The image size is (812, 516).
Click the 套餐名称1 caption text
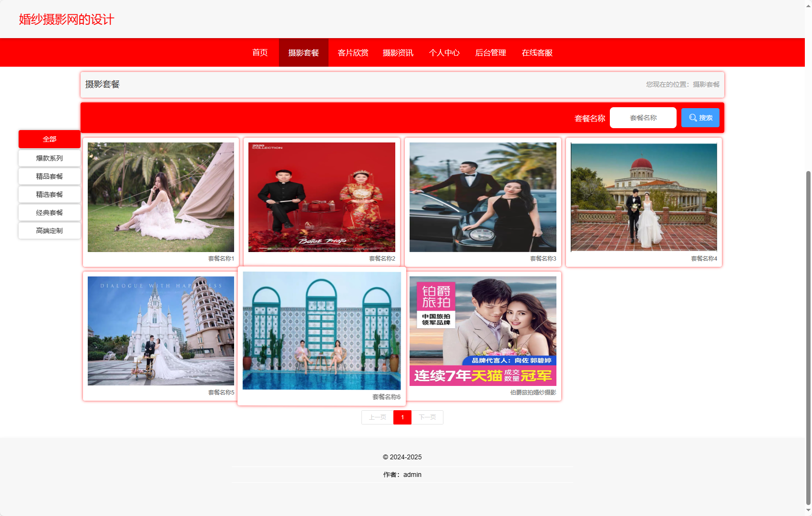(221, 259)
